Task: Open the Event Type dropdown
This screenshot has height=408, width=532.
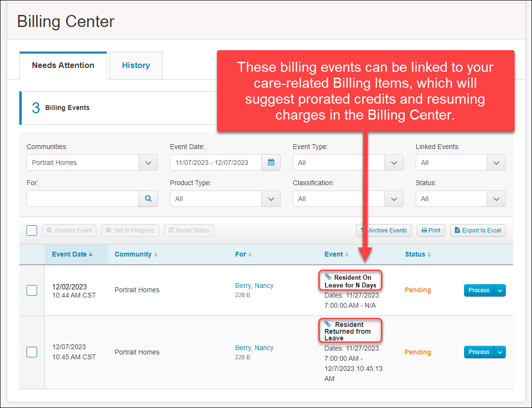Action: [x=394, y=163]
